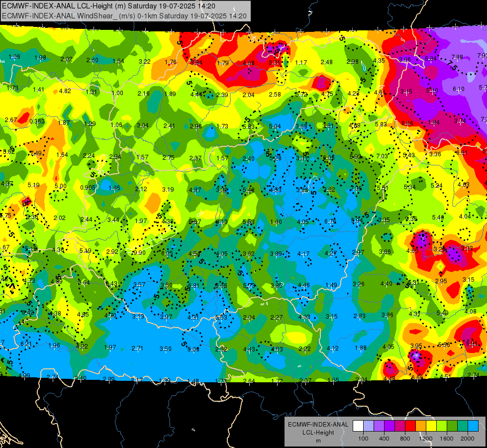
Task: Click the wind shear value 6.06
Action: [329, 158]
